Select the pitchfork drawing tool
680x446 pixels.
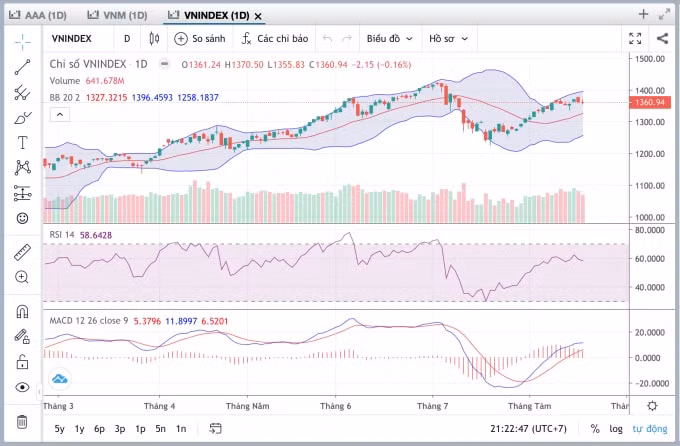(x=23, y=92)
